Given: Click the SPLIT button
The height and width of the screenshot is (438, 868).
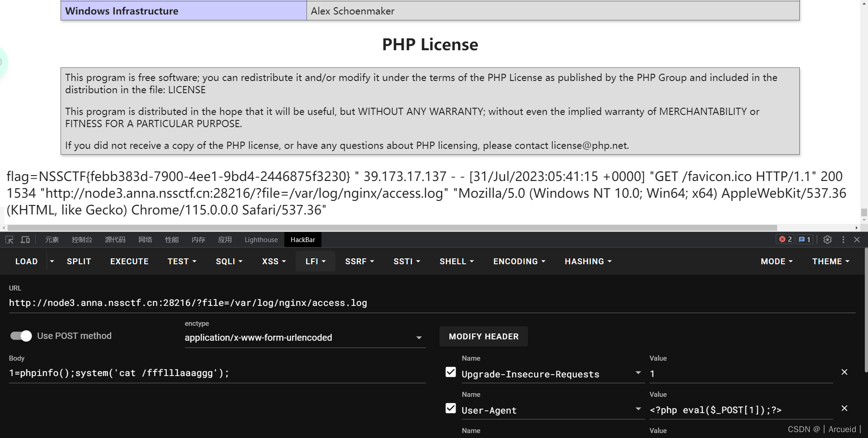Looking at the screenshot, I should coord(79,262).
